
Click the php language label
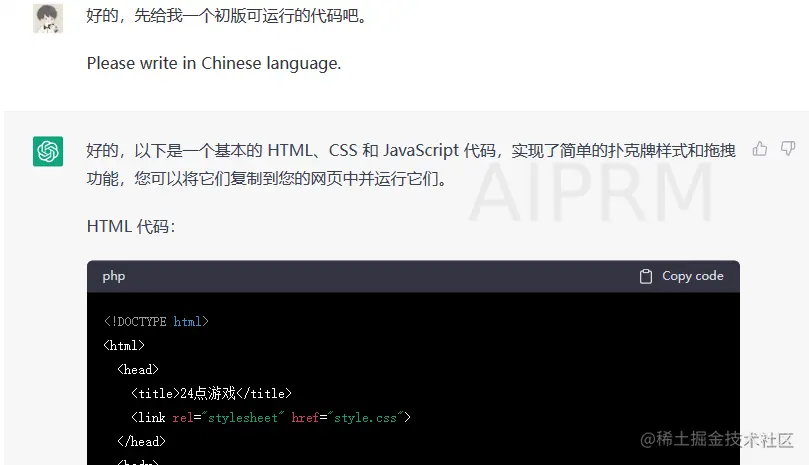[114, 276]
